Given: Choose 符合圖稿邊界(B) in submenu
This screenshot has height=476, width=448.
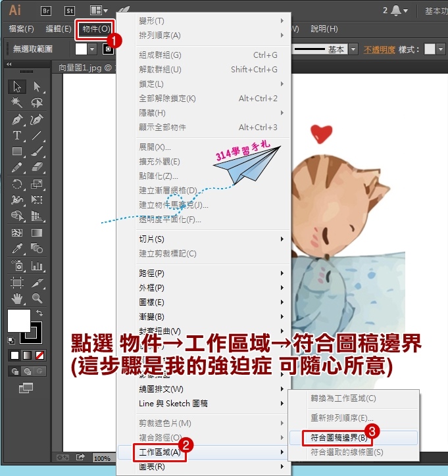Looking at the screenshot, I should 353,438.
